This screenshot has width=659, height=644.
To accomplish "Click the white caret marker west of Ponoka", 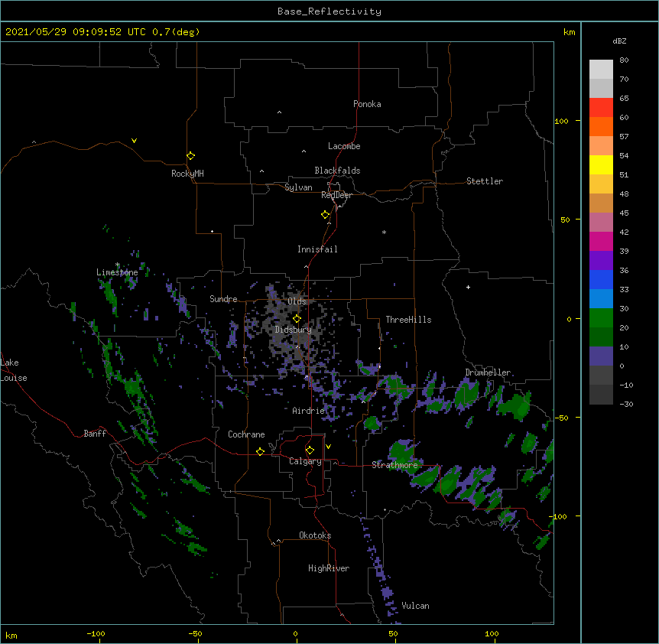I will click(280, 112).
